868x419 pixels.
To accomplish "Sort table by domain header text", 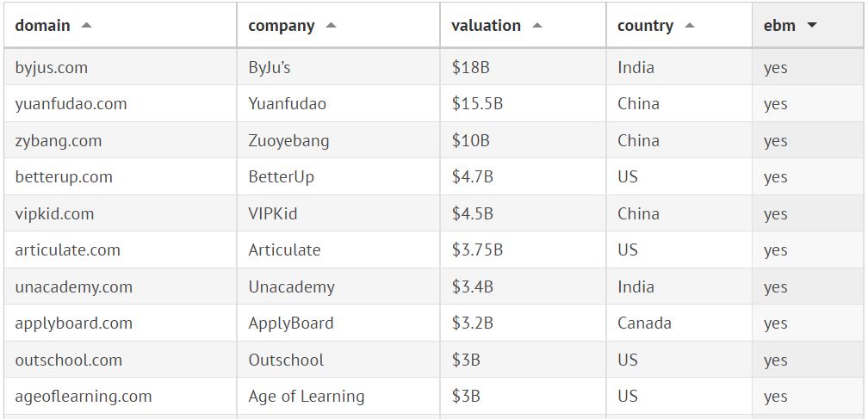I will [42, 26].
